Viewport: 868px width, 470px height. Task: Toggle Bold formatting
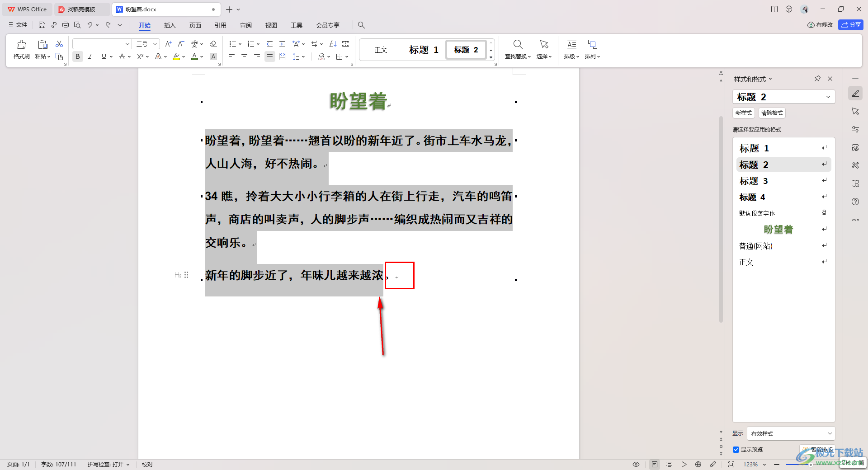tap(78, 56)
